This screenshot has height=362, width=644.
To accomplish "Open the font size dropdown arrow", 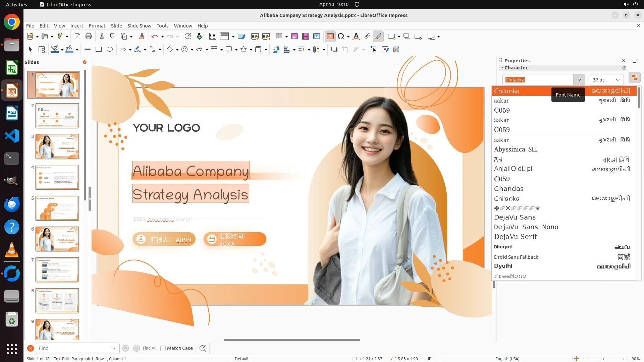I will (618, 80).
